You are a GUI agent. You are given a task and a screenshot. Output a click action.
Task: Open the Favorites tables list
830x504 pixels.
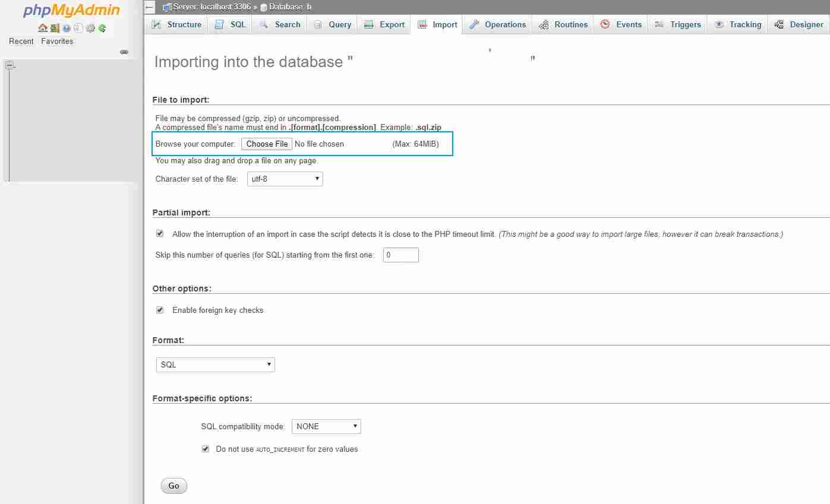[x=57, y=41]
